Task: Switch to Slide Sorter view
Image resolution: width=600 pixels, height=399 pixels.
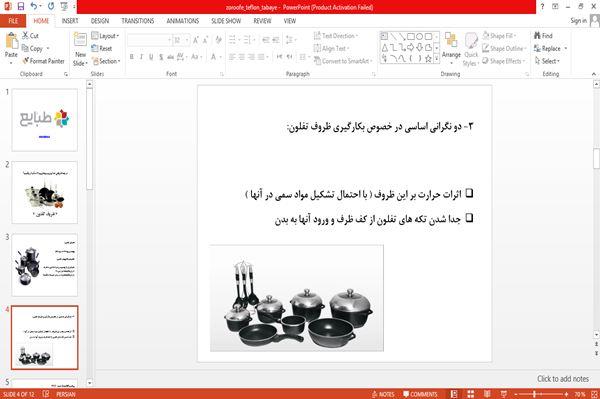Action: tap(471, 394)
